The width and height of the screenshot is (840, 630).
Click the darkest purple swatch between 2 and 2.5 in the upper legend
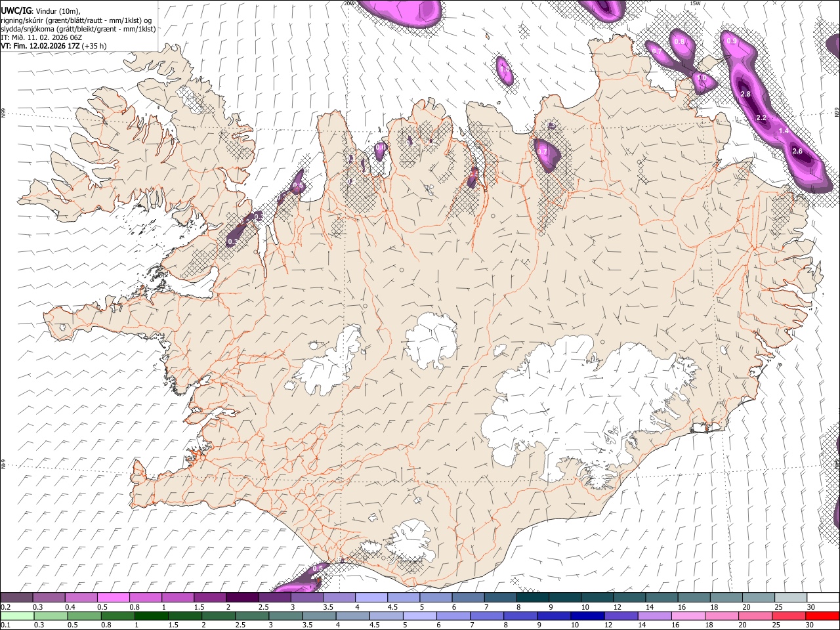(242, 597)
